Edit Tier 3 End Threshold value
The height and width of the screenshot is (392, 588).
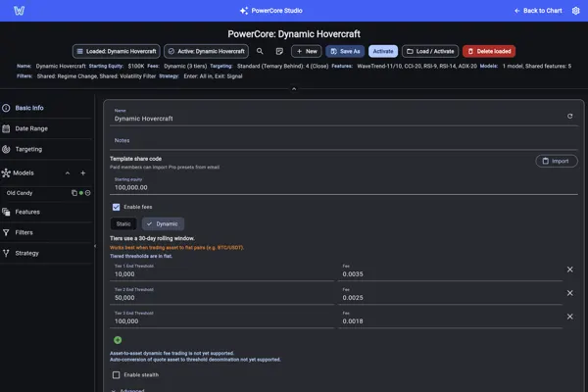[222, 318]
